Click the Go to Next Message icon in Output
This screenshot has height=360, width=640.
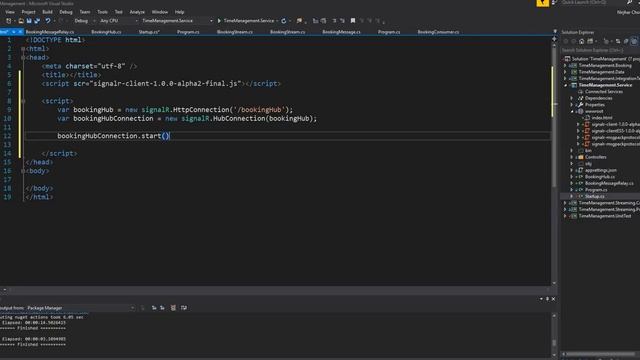162,308
